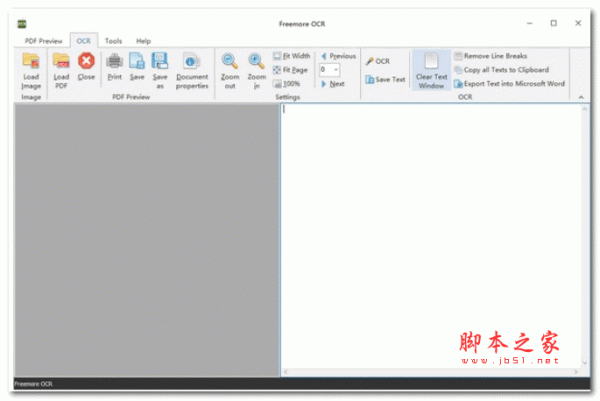Set zoom to 100%
Screen dimensions: 600x401
point(287,83)
